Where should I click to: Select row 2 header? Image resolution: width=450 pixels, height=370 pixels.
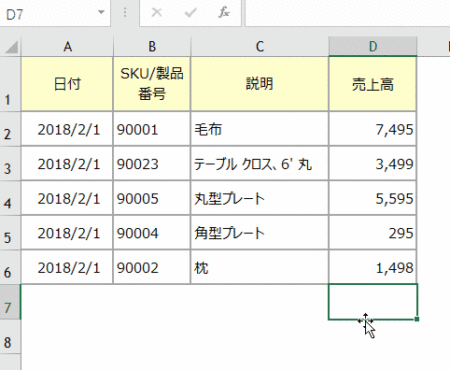[10, 129]
